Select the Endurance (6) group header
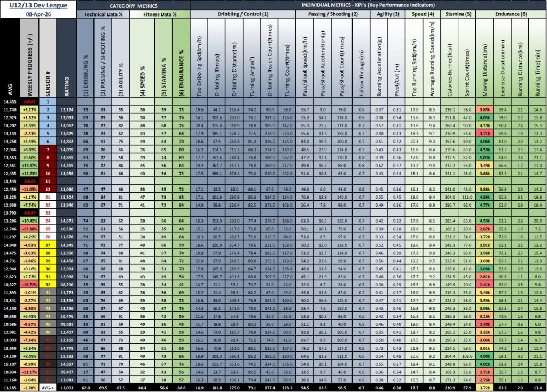 510,14
